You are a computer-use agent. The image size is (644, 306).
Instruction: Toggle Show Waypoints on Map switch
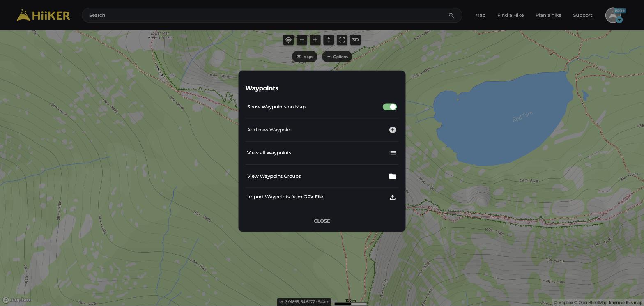tap(389, 107)
